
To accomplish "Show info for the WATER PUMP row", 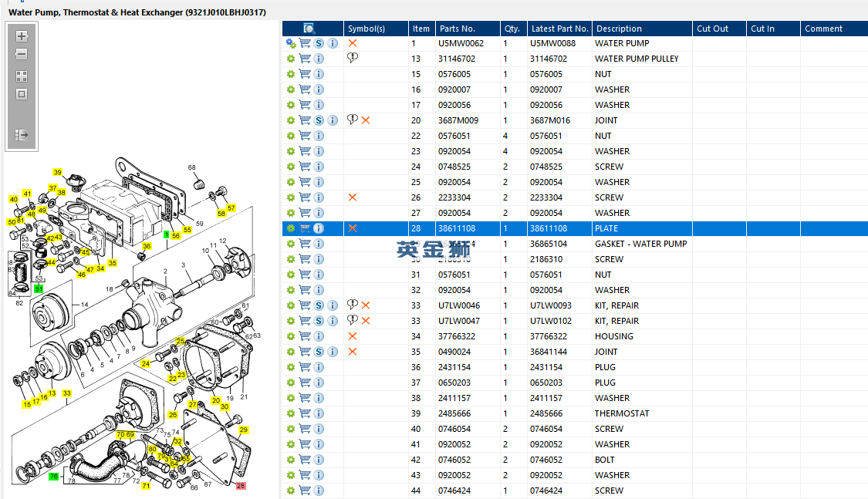I will (333, 43).
